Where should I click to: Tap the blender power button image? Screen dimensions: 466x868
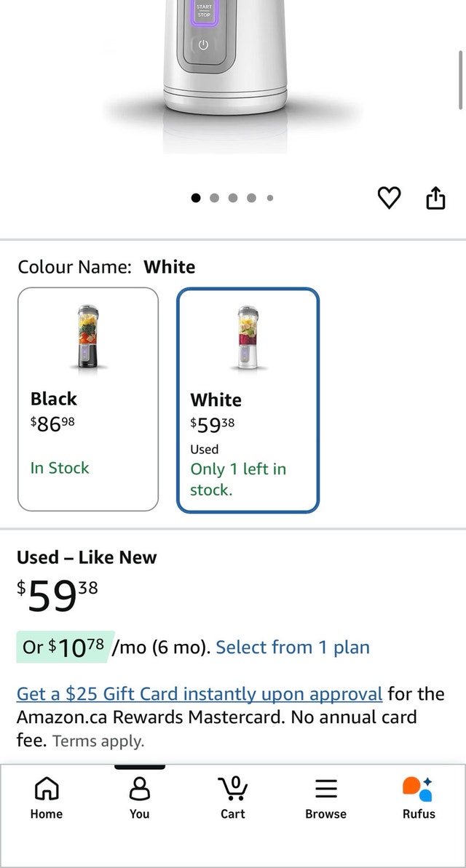(x=203, y=45)
